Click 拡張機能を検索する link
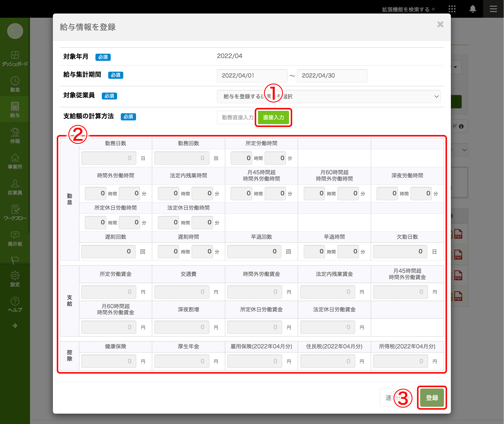 pyautogui.click(x=408, y=9)
